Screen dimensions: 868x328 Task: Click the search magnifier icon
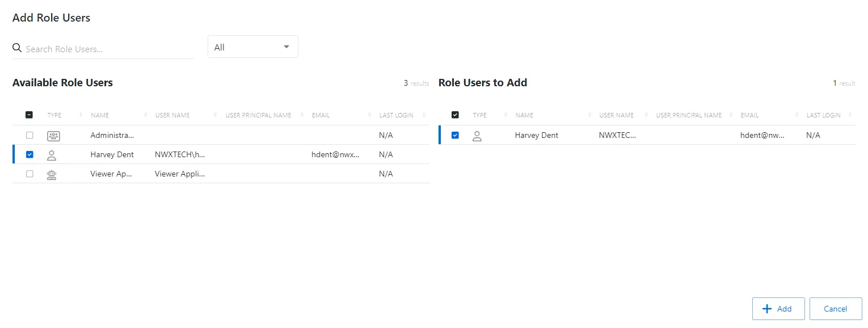click(17, 48)
